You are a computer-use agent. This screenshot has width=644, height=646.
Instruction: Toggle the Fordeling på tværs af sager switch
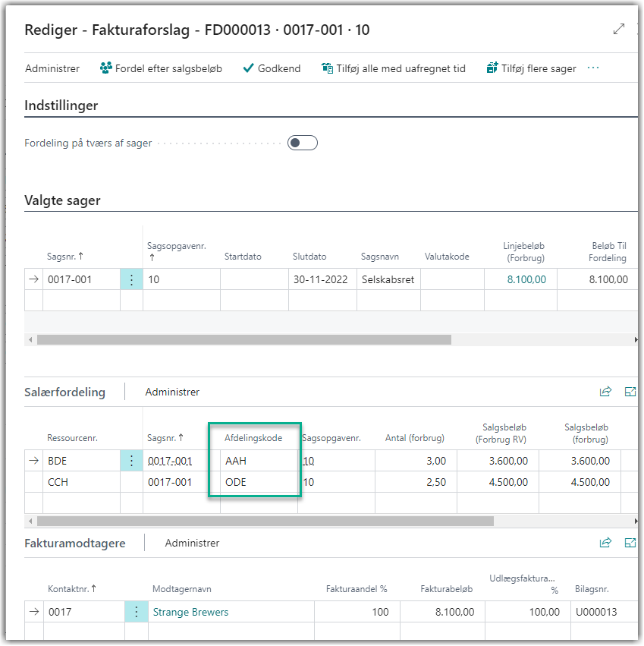click(x=303, y=143)
